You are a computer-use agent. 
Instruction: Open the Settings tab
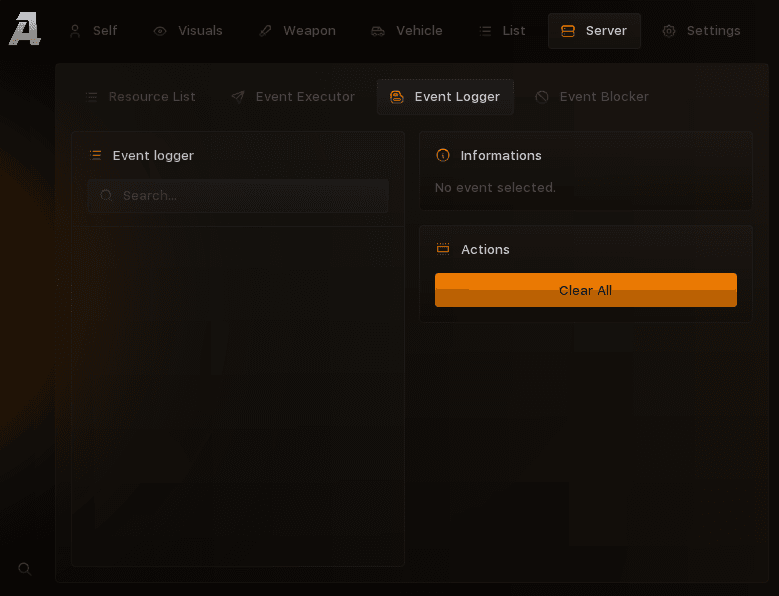[x=701, y=31]
